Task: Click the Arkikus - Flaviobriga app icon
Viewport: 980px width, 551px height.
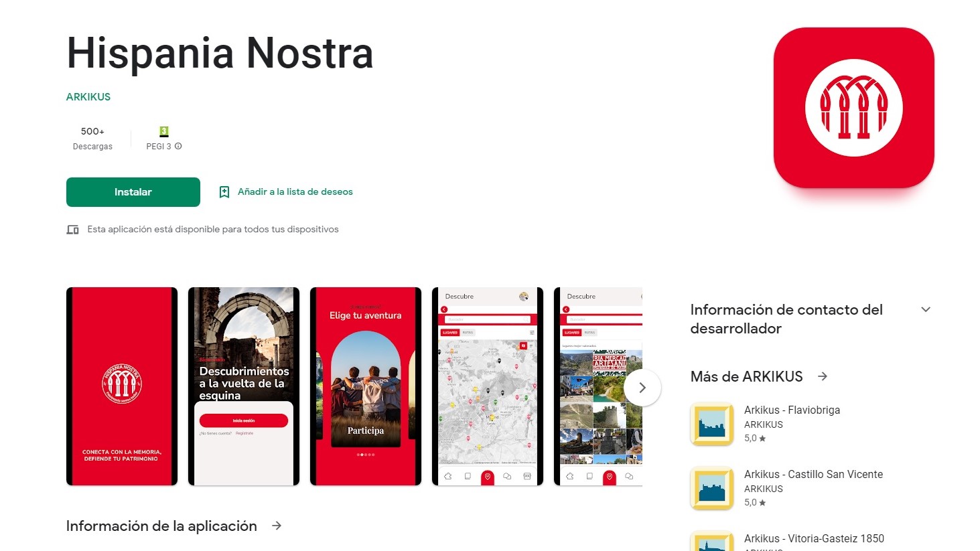Action: click(x=712, y=424)
